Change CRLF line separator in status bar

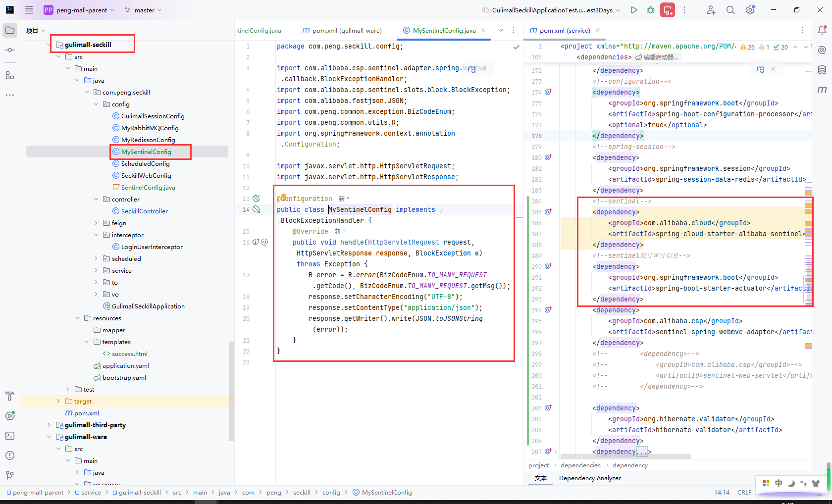tap(744, 493)
